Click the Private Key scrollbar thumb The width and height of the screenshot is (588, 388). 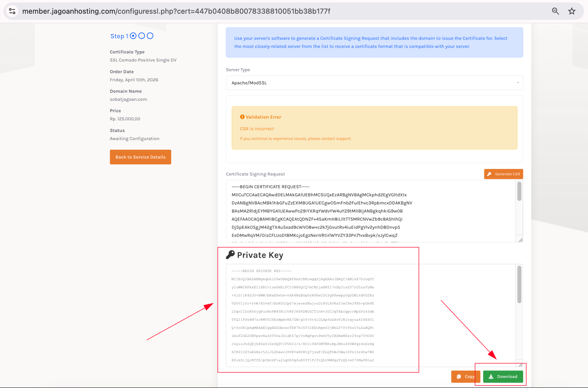coord(519,284)
